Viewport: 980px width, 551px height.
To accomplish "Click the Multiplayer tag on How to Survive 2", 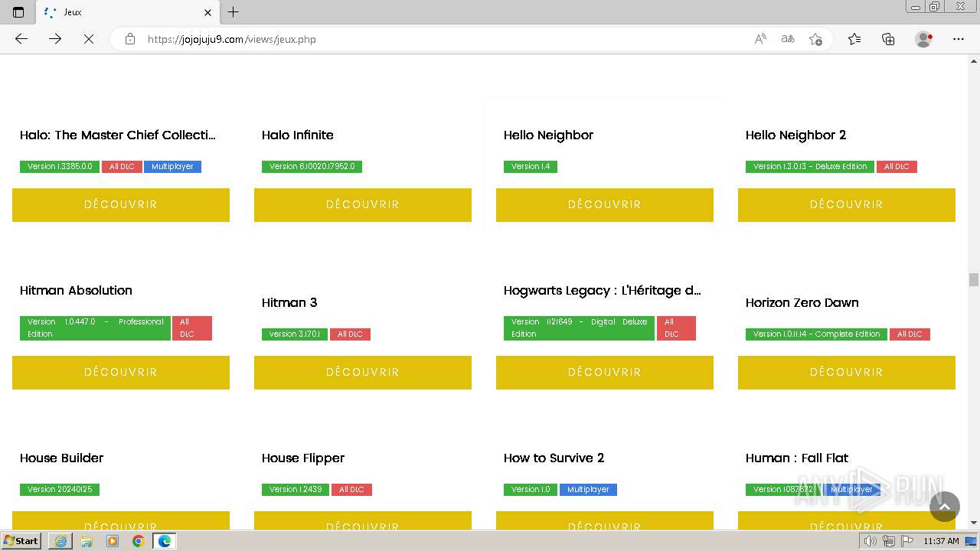I will [588, 490].
